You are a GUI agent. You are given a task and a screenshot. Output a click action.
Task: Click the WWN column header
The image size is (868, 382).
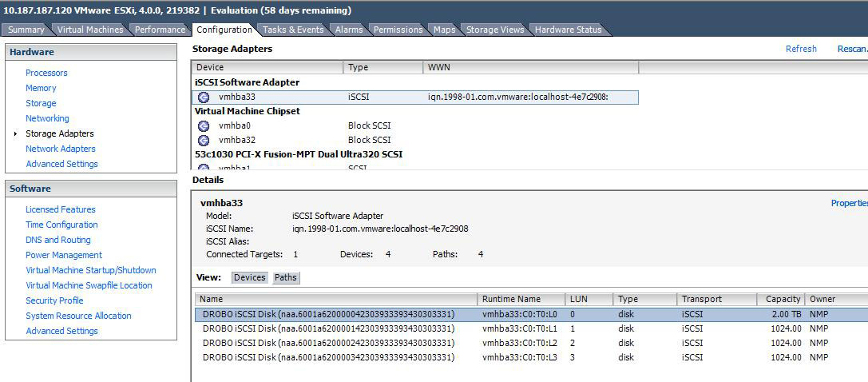(439, 68)
